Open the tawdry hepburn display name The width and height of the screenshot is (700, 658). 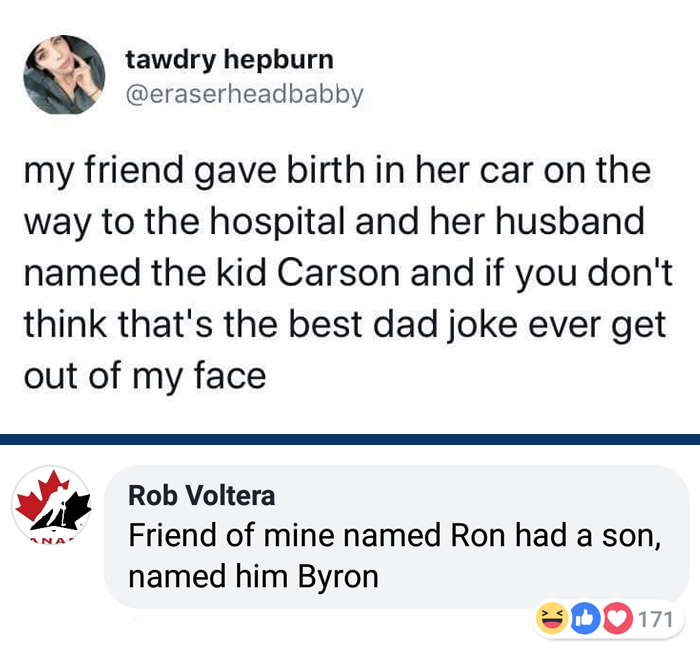(x=229, y=60)
